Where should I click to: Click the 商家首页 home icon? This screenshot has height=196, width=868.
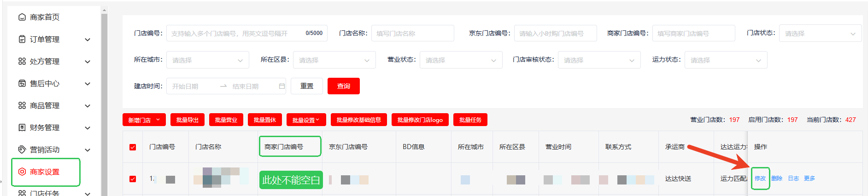click(x=22, y=17)
